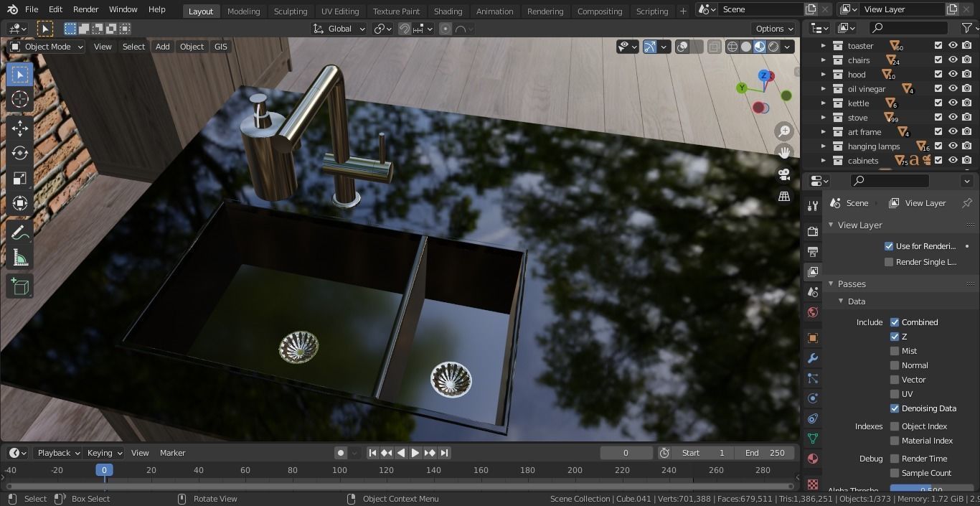980x506 pixels.
Task: Open the Material properties tab
Action: (x=812, y=459)
